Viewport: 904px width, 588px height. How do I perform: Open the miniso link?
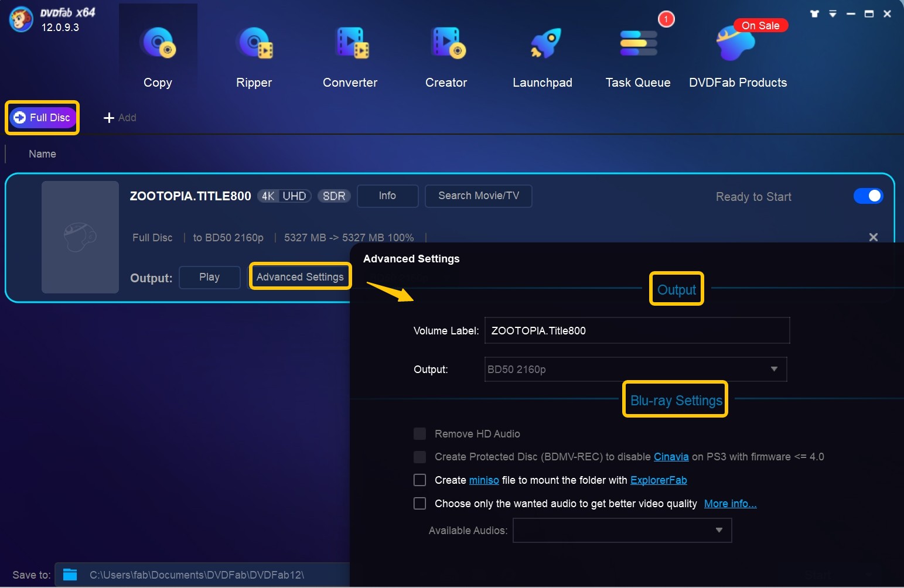click(484, 480)
